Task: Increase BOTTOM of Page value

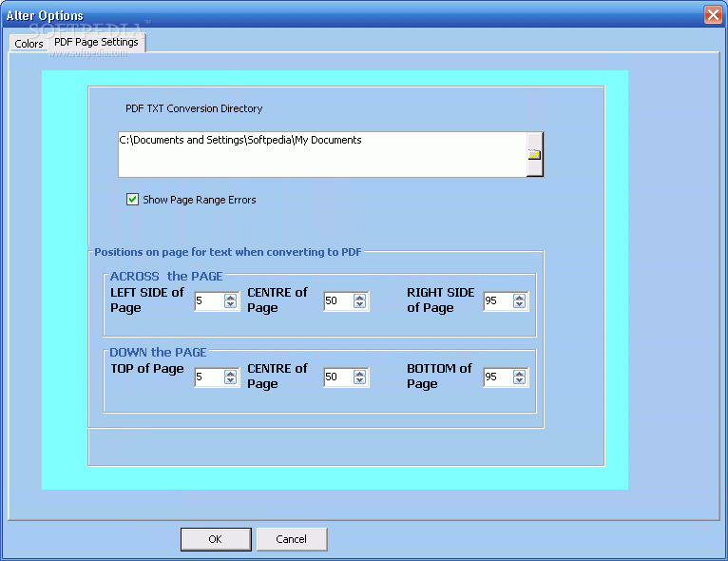Action: click(519, 374)
